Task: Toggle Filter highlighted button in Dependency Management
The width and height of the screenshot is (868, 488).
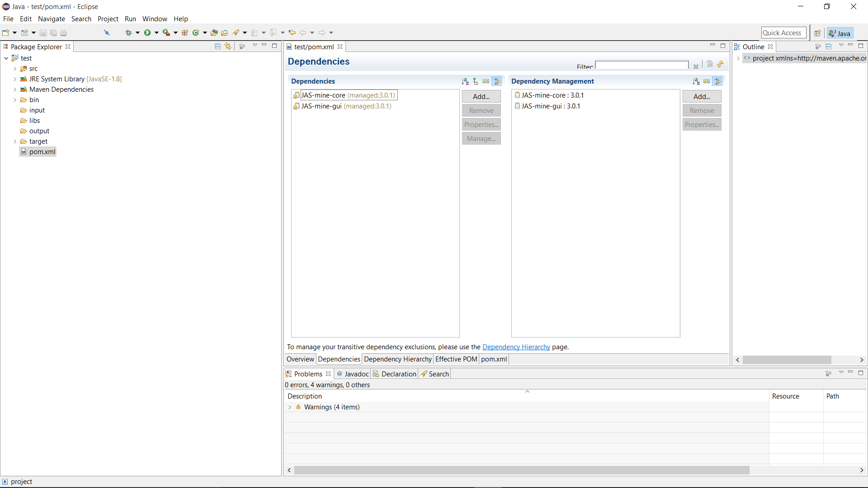Action: (x=717, y=81)
